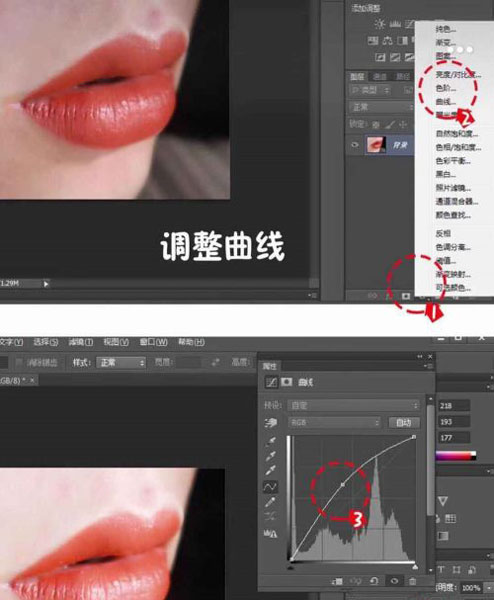Screen dimensions: 494x600
Task: Click the Color Balance scales adjustment icon
Action: click(388, 40)
